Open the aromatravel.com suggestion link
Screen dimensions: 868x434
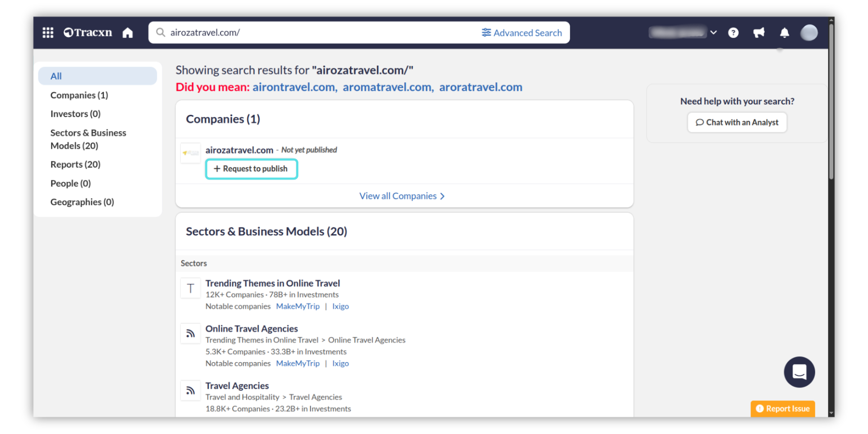click(387, 87)
